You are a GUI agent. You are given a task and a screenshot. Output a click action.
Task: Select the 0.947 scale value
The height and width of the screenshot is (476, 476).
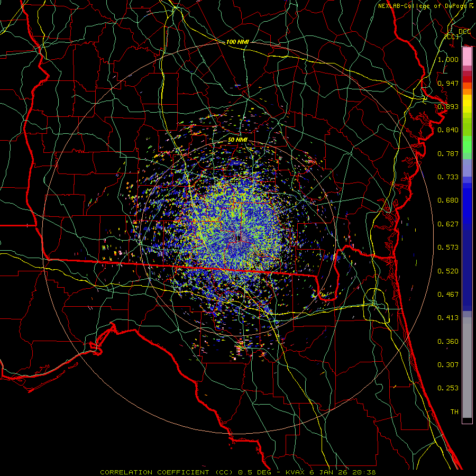click(448, 83)
